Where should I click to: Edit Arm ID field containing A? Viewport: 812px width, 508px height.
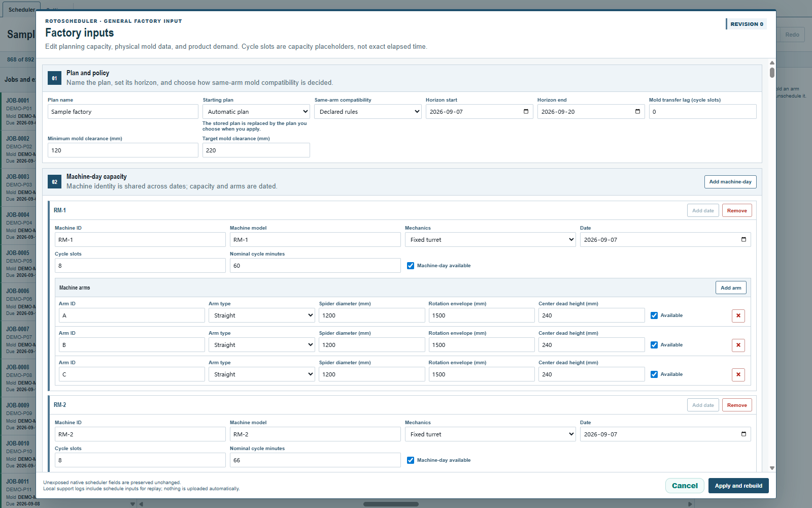[x=132, y=315]
